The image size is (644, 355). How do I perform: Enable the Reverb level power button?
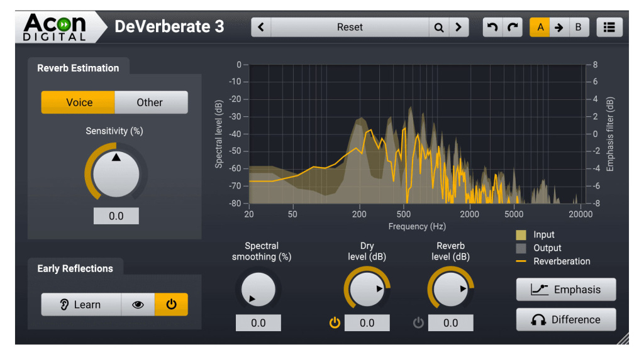418,323
